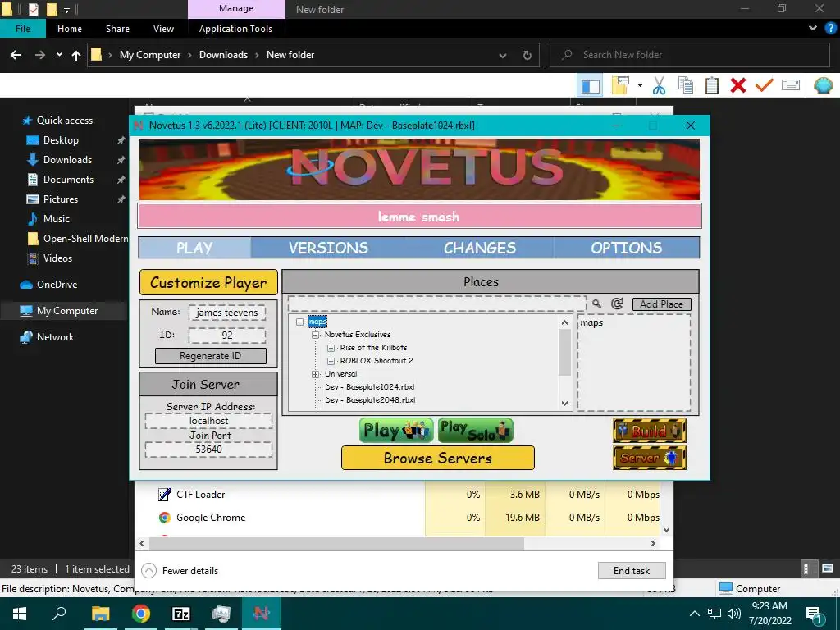
Task: Collapse the Novetus Exclusives node
Action: (316, 335)
